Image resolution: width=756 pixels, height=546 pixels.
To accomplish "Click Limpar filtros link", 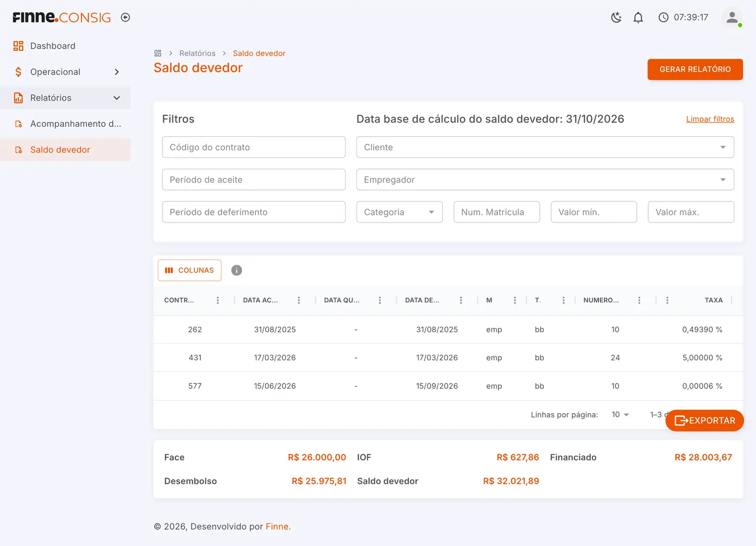I will [710, 119].
